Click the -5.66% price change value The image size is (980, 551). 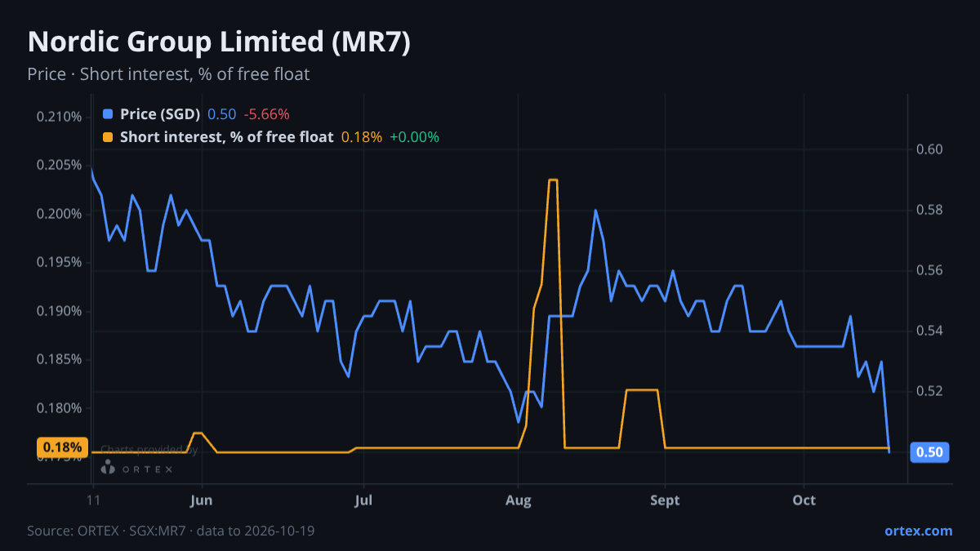click(267, 114)
